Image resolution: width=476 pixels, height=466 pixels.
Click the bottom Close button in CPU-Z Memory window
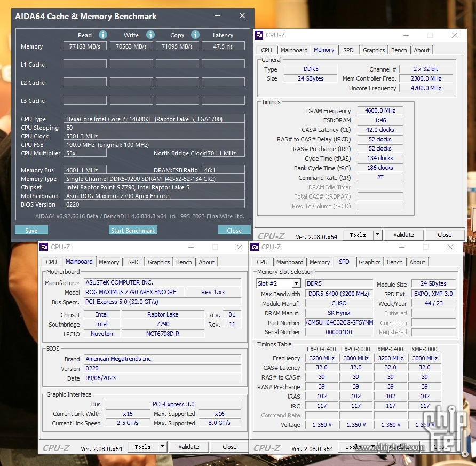pyautogui.click(x=445, y=235)
